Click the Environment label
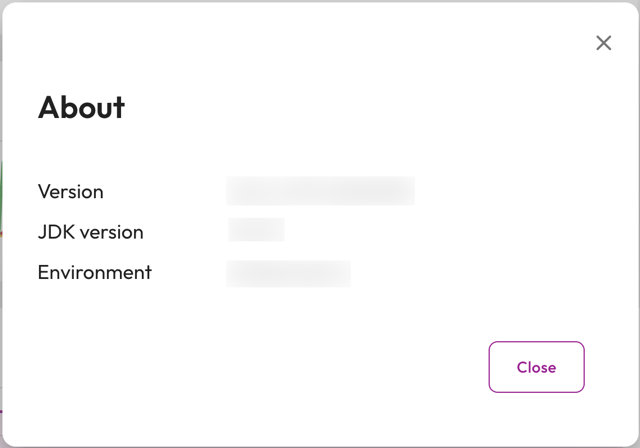640x448 pixels. [x=94, y=272]
